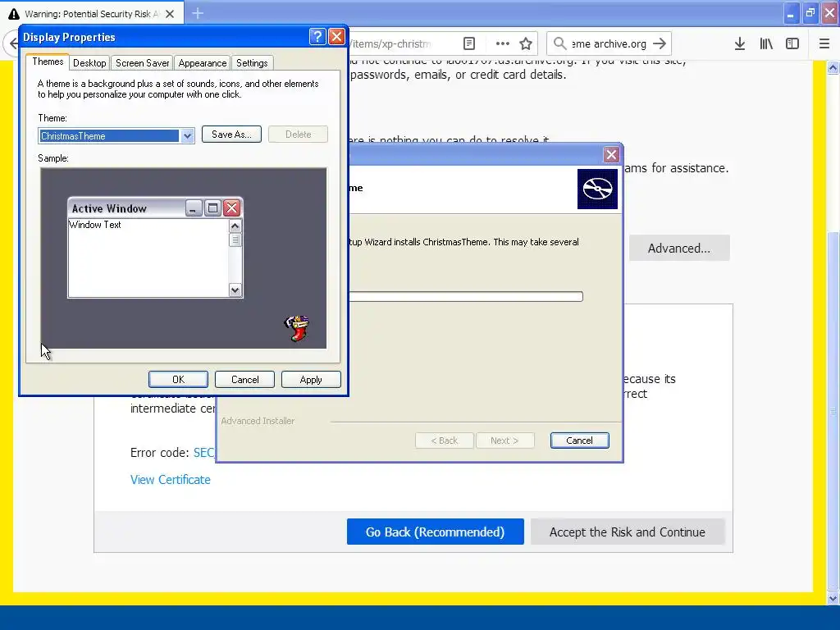Screen dimensions: 840x630
Task: Click OK in Display Properties
Action: [178, 379]
